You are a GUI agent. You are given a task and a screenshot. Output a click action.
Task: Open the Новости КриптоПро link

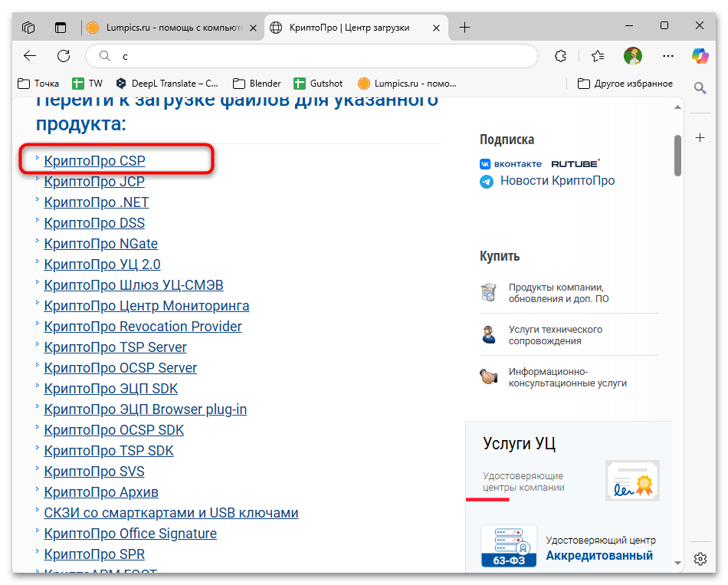[x=557, y=181]
